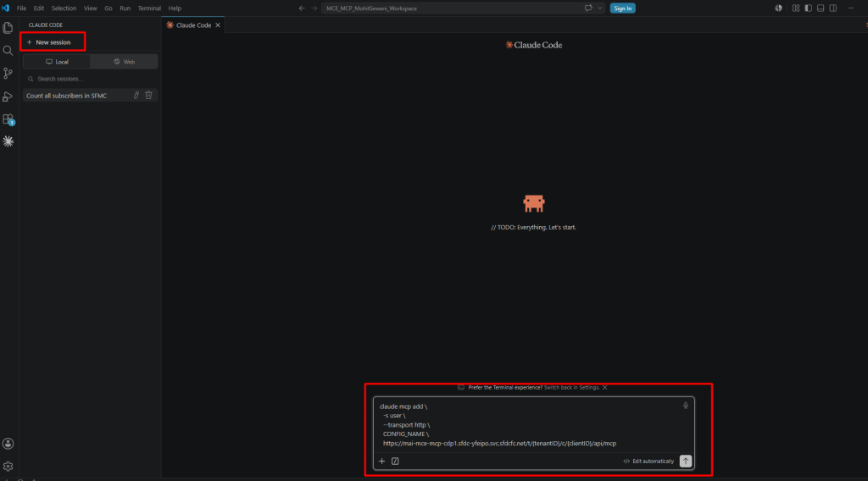868x481 pixels.
Task: Toggle the Secondary Side Bar visibility
Action: 833,8
